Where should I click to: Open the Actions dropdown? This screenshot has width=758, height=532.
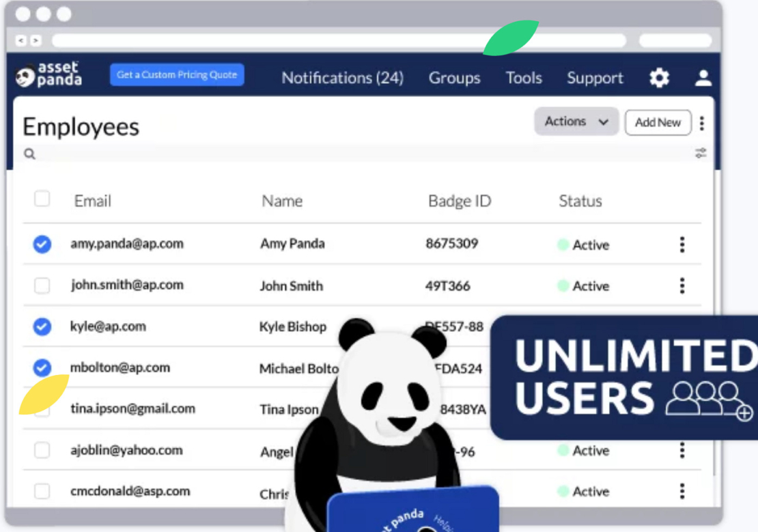(576, 122)
